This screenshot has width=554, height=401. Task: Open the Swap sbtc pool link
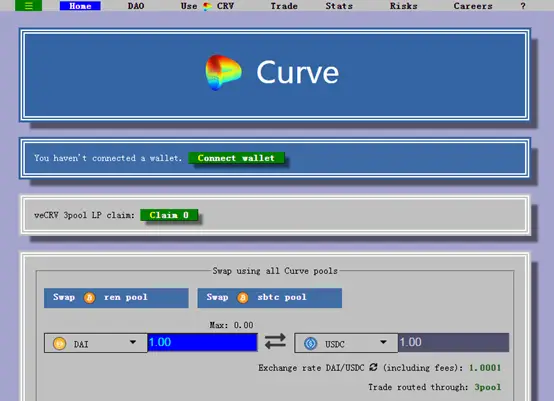270,298
